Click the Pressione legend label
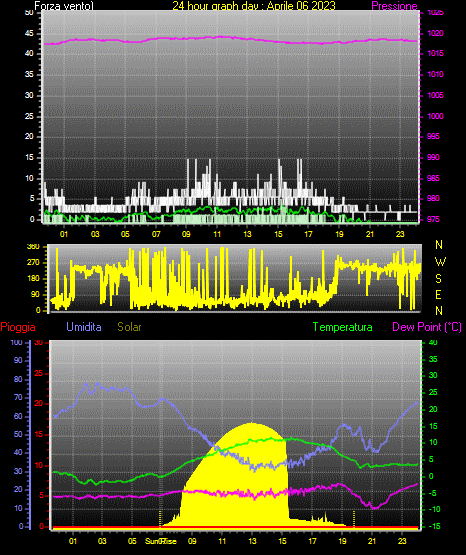This screenshot has height=555, width=466. click(395, 6)
